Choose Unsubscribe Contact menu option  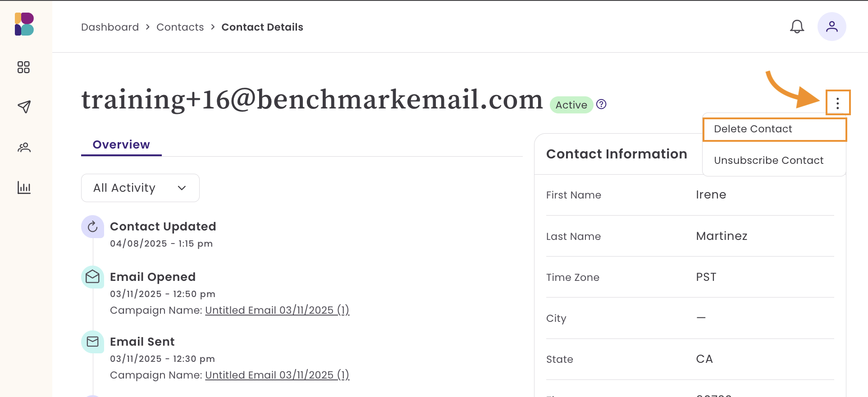[x=768, y=161]
